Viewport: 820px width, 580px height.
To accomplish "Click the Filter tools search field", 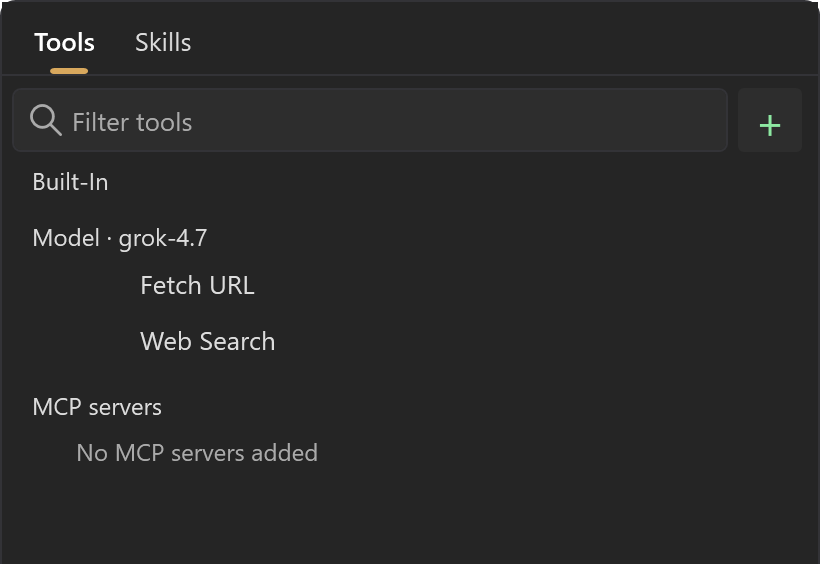I will click(370, 121).
